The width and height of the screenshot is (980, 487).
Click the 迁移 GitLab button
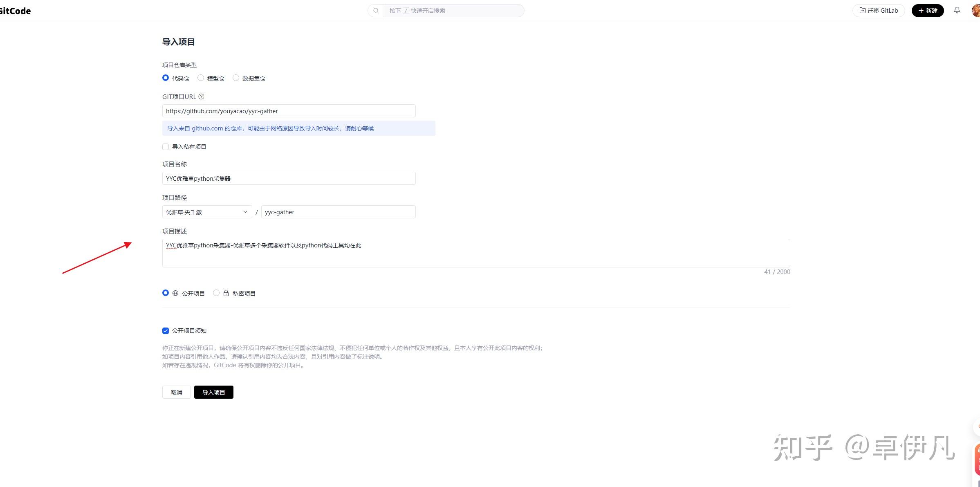pos(878,10)
